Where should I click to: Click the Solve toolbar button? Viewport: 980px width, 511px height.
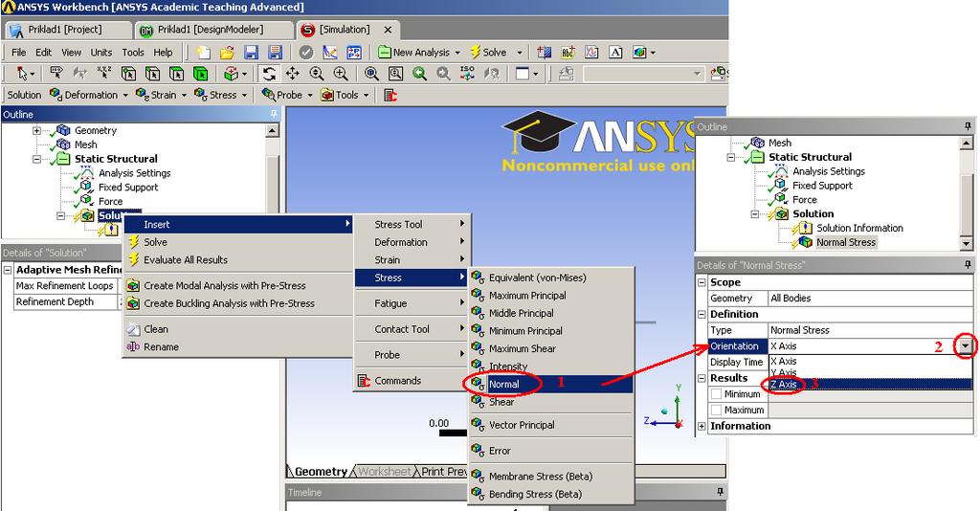click(488, 53)
